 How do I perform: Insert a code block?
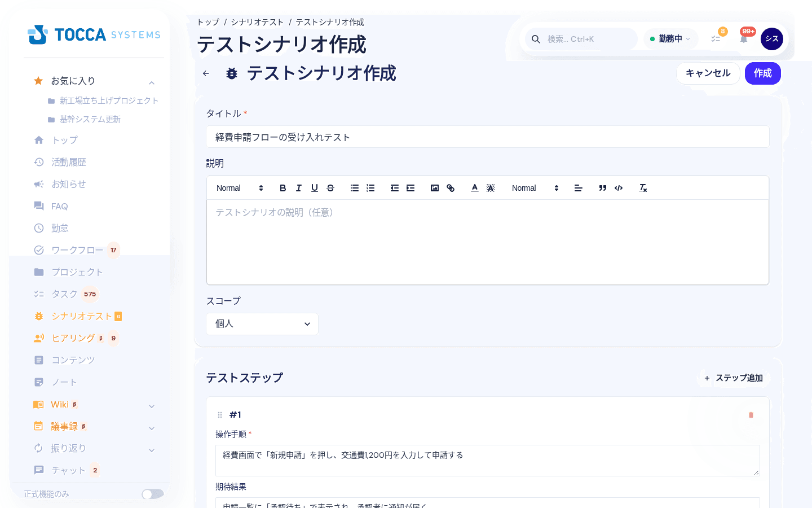point(619,188)
